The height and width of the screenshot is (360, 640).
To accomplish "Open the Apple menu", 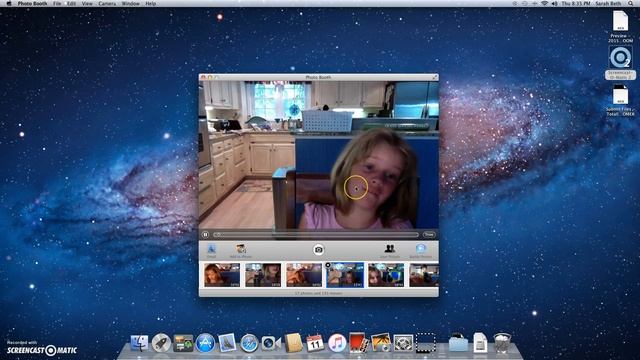I will click(x=9, y=3).
